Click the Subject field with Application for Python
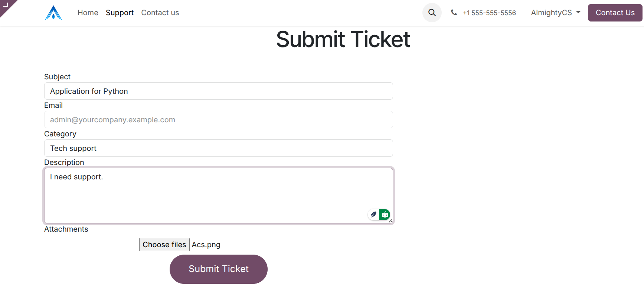The image size is (644, 285). click(218, 91)
